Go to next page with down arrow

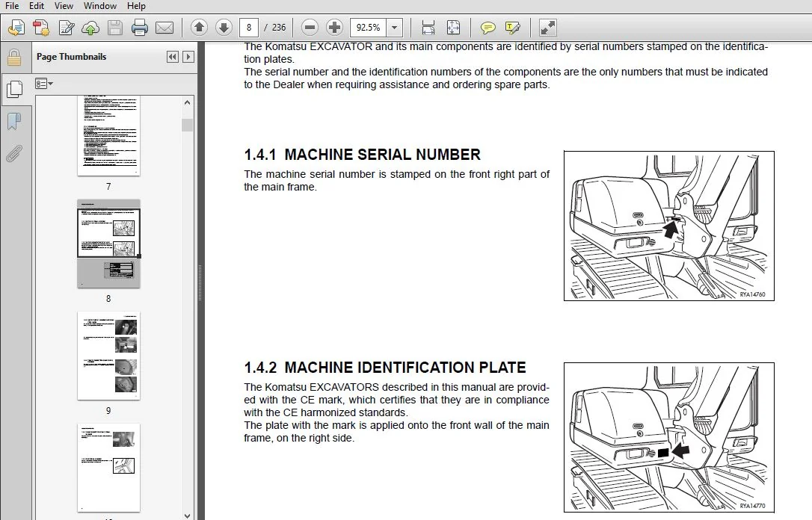(x=224, y=28)
